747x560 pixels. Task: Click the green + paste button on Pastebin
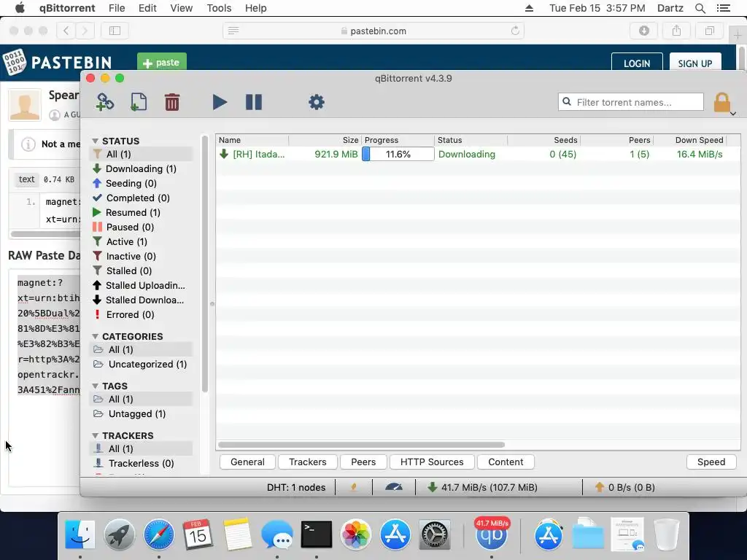(x=162, y=63)
